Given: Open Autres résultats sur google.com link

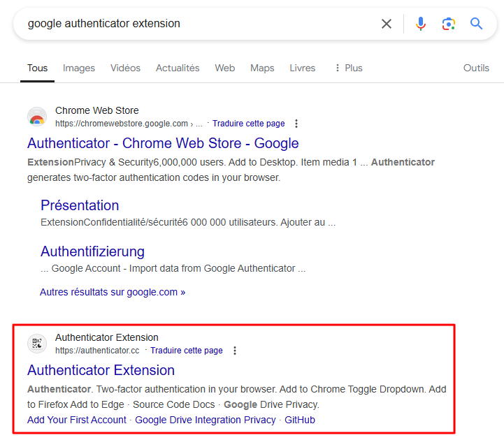Looking at the screenshot, I should (x=113, y=292).
